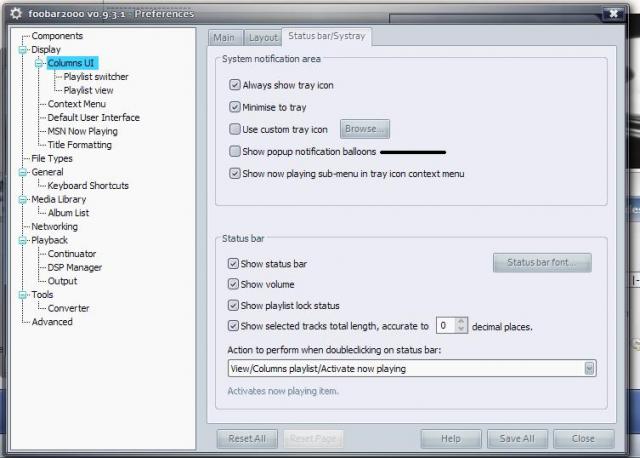Select File Types in the tree
This screenshot has width=640, height=458.
(x=52, y=158)
